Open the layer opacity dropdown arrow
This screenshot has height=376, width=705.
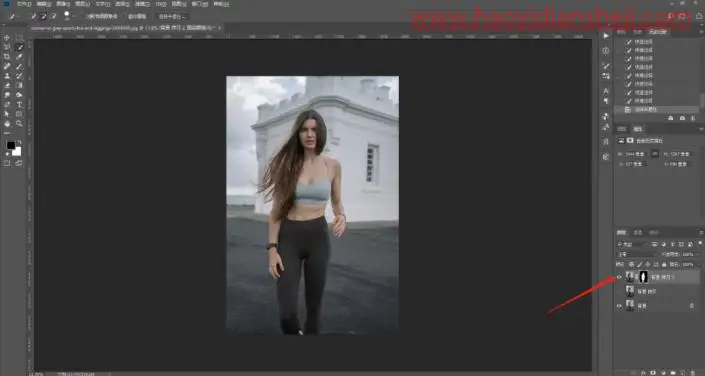point(697,255)
